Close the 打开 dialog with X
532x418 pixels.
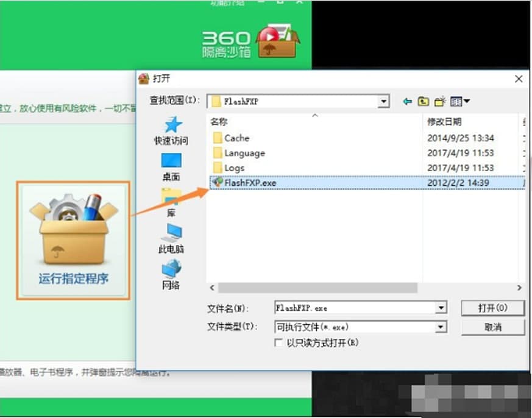(519, 79)
